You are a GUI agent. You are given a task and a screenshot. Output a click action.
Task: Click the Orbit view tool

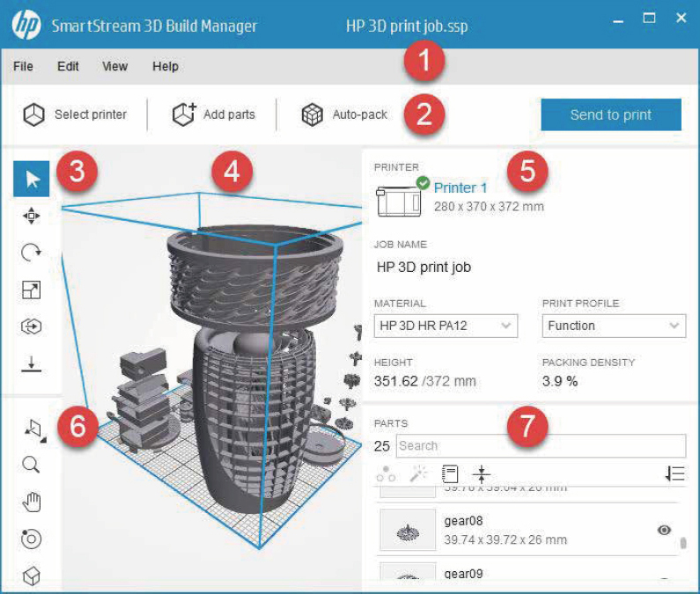pyautogui.click(x=32, y=539)
